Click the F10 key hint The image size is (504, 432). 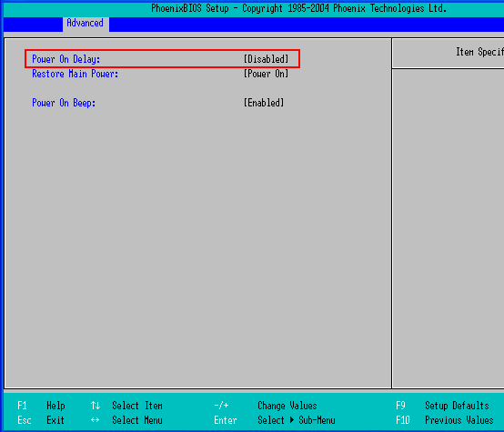pos(403,420)
